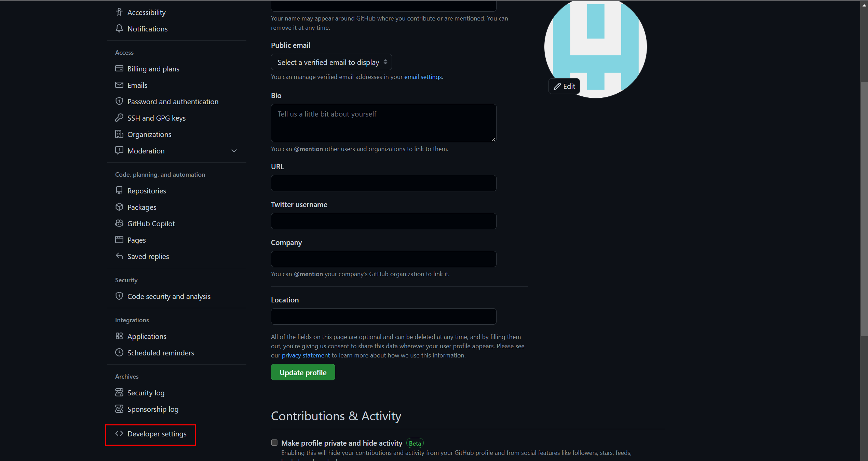Viewport: 868px width, 461px height.
Task: Open Password and authentication settings
Action: click(x=173, y=101)
